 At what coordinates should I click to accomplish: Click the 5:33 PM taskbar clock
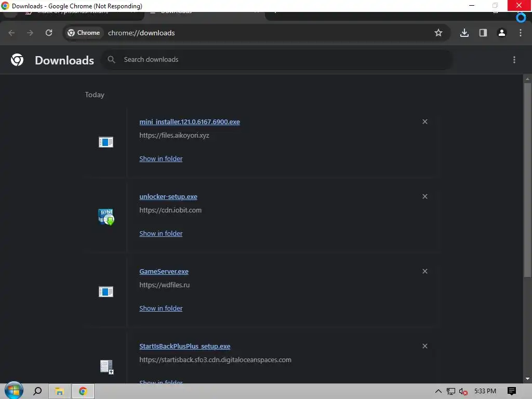click(485, 391)
